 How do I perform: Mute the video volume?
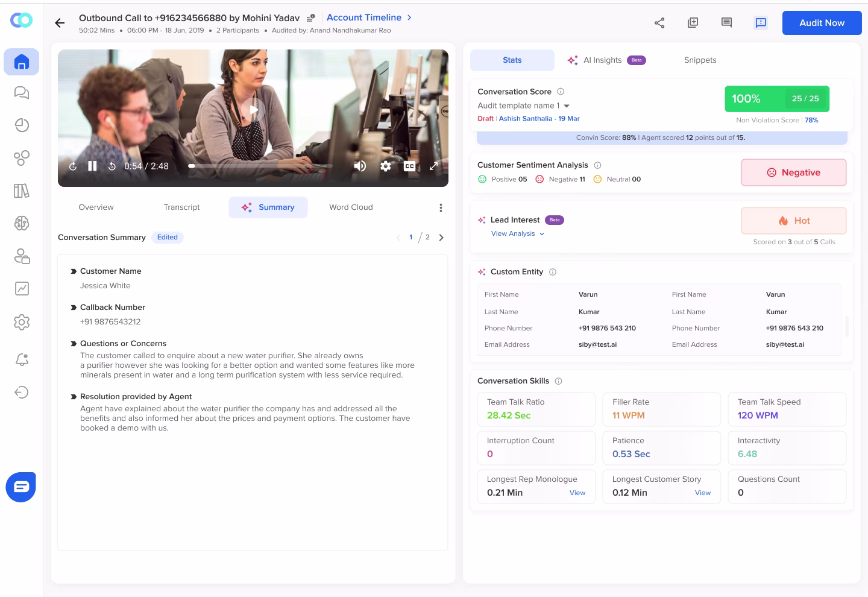[360, 165]
